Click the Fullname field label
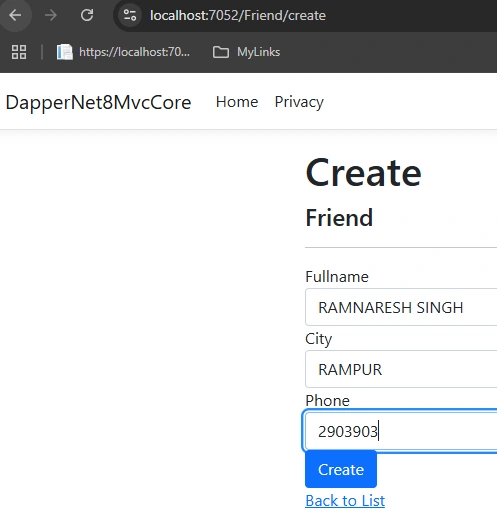This screenshot has width=497, height=527. (337, 277)
